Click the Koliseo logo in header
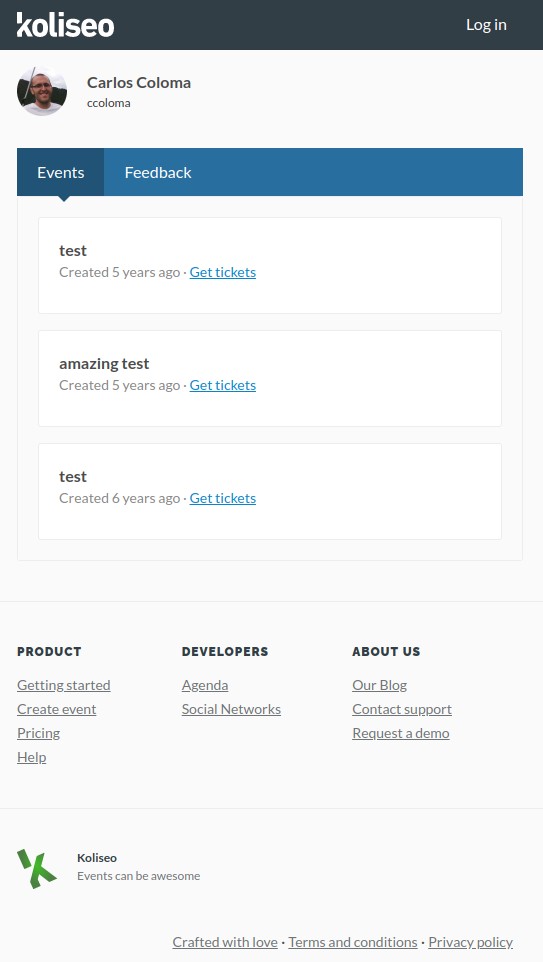 (65, 25)
